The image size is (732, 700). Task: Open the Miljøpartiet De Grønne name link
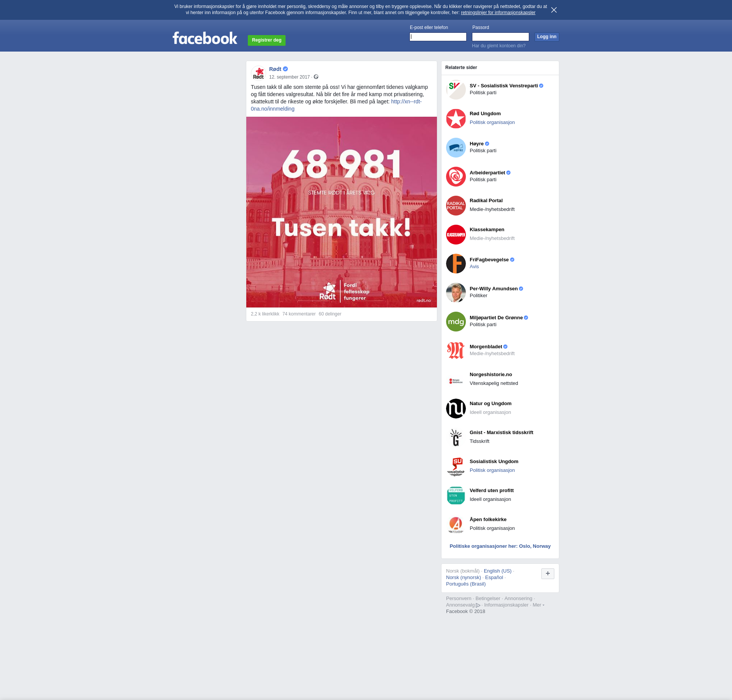click(x=496, y=318)
